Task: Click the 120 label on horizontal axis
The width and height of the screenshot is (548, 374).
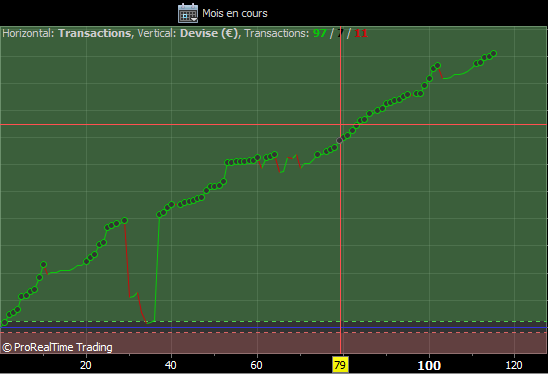Action: click(x=514, y=365)
